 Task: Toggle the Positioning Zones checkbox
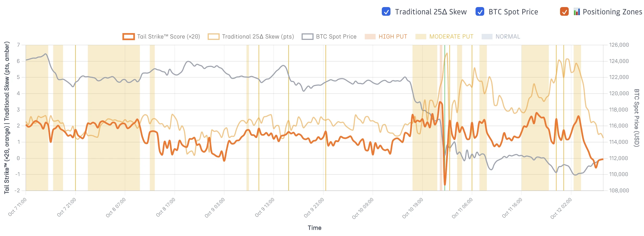[564, 12]
